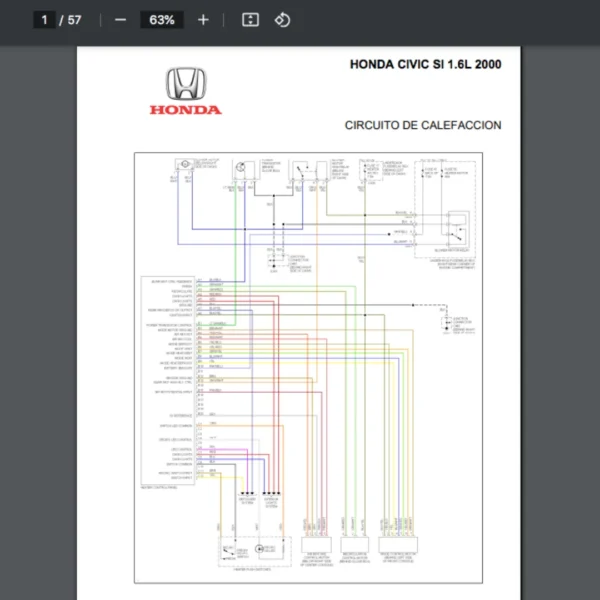The image size is (600, 600).
Task: Click the zoom out minus icon
Action: click(121, 20)
